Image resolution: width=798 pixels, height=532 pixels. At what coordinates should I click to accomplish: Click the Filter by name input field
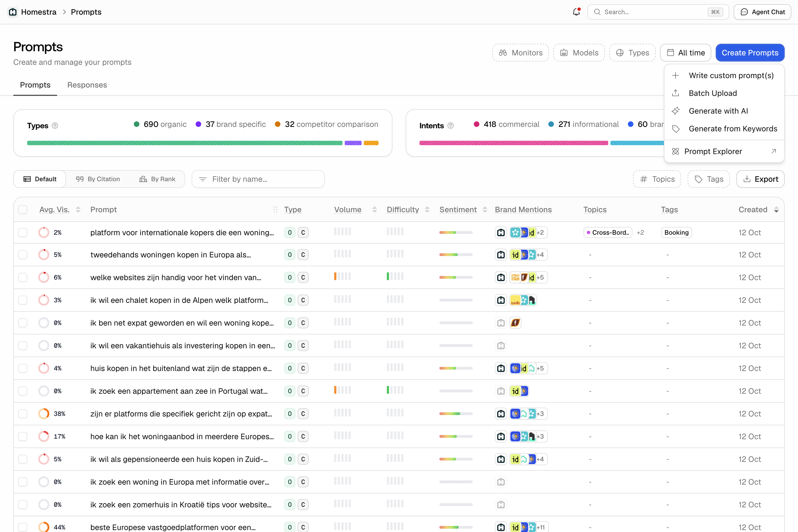coord(258,179)
